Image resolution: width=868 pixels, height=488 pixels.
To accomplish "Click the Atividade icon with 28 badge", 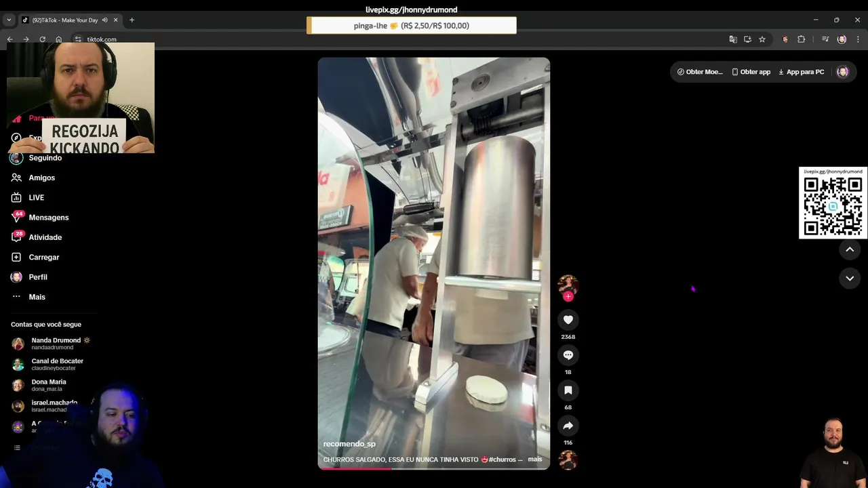I will (16, 237).
